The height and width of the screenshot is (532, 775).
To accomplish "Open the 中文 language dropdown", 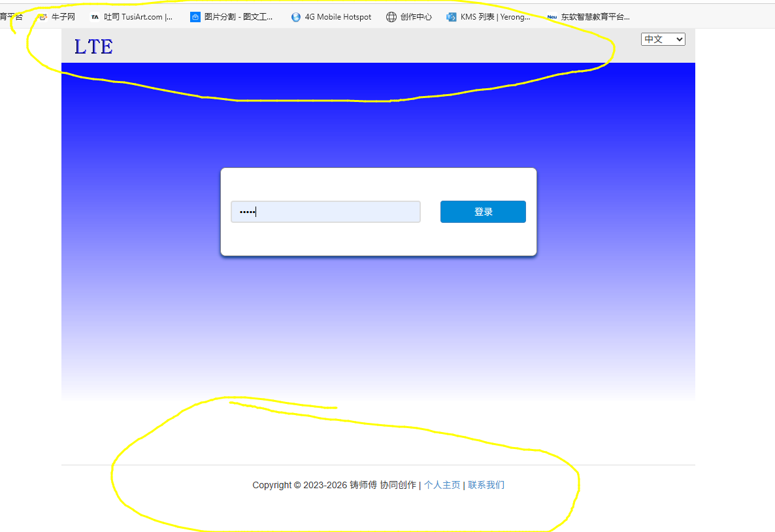I will [663, 39].
